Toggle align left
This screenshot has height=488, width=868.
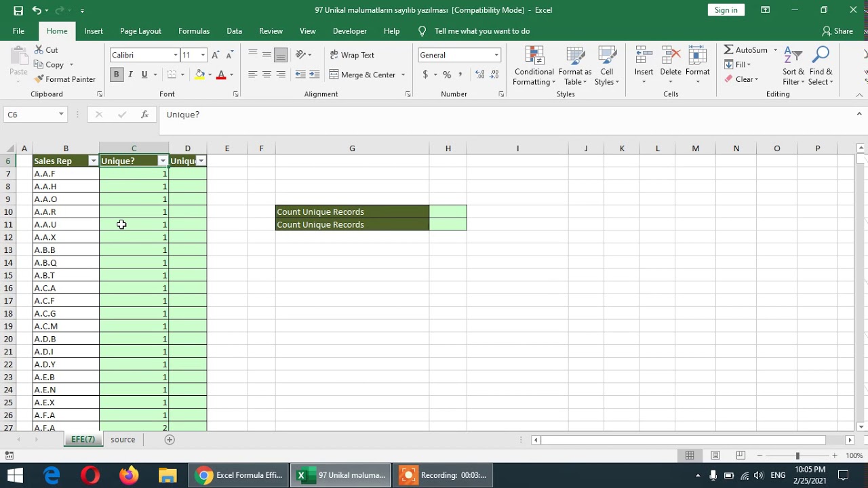252,75
